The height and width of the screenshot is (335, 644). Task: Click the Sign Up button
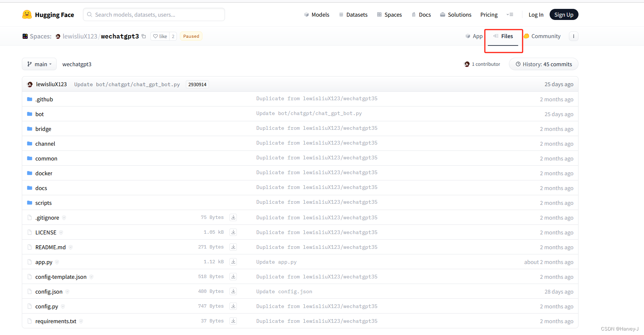(x=564, y=14)
